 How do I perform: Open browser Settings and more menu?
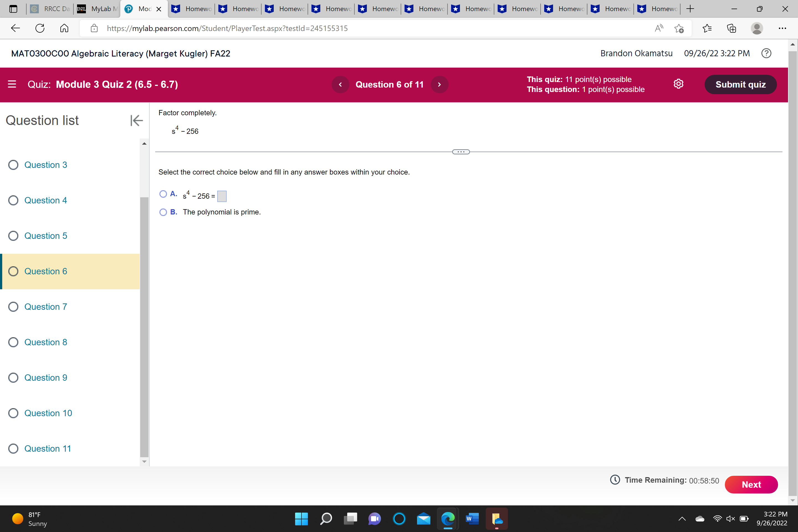point(782,28)
